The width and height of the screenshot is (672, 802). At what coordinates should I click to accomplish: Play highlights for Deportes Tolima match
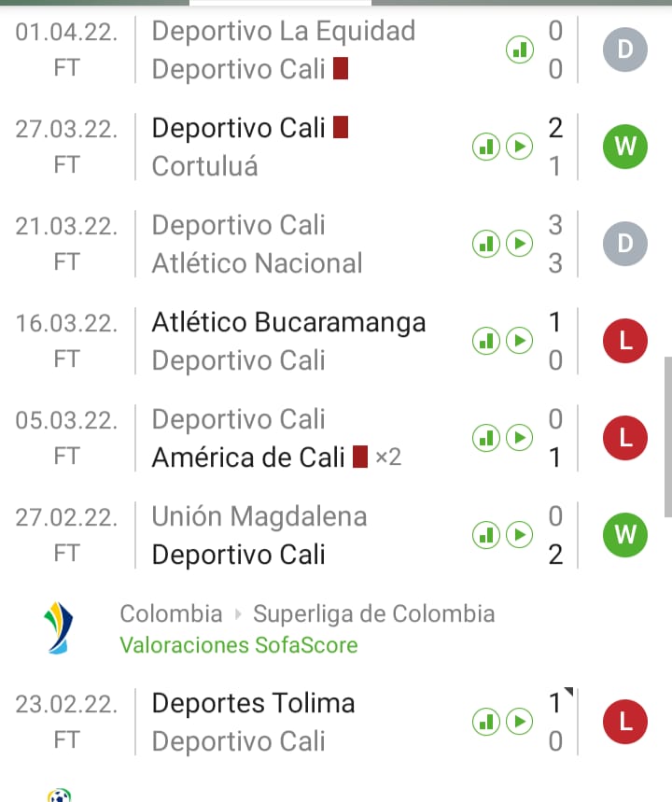point(519,721)
